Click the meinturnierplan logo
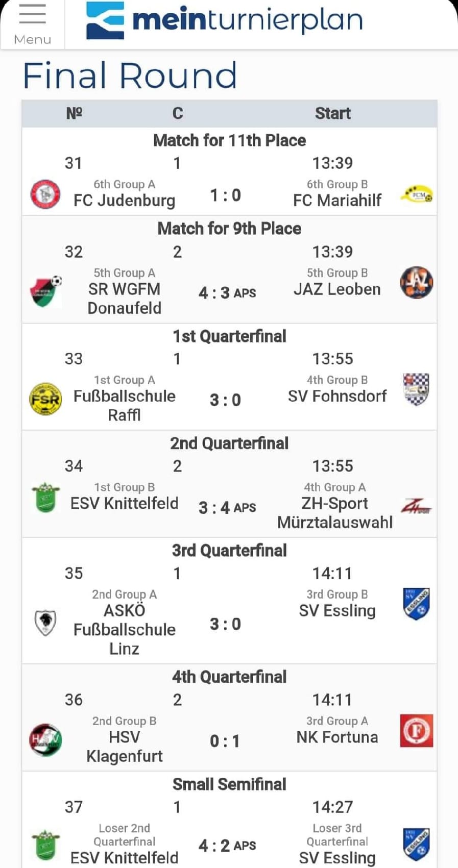 225,20
